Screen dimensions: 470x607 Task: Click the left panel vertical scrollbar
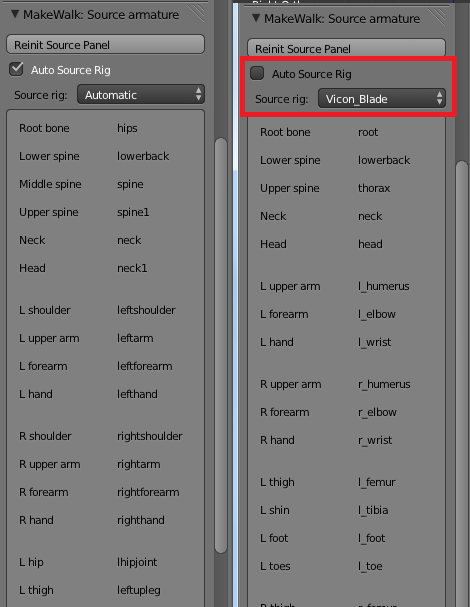pos(221,345)
